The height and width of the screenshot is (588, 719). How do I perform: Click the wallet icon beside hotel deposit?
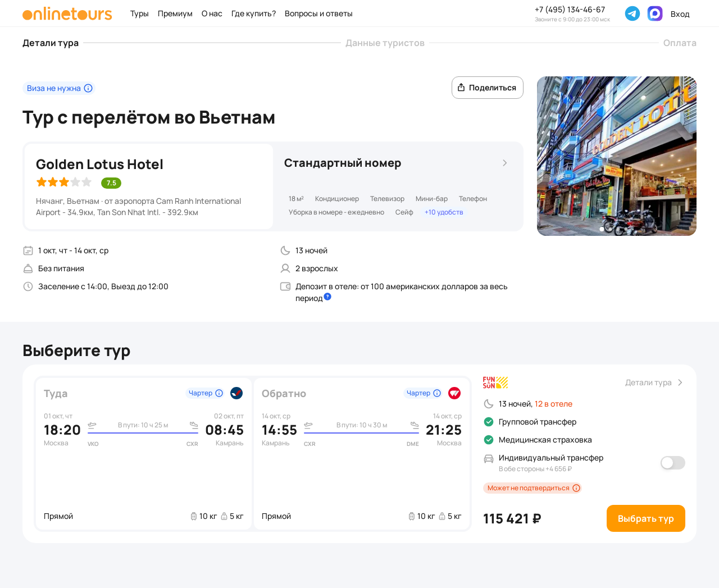[x=285, y=286]
